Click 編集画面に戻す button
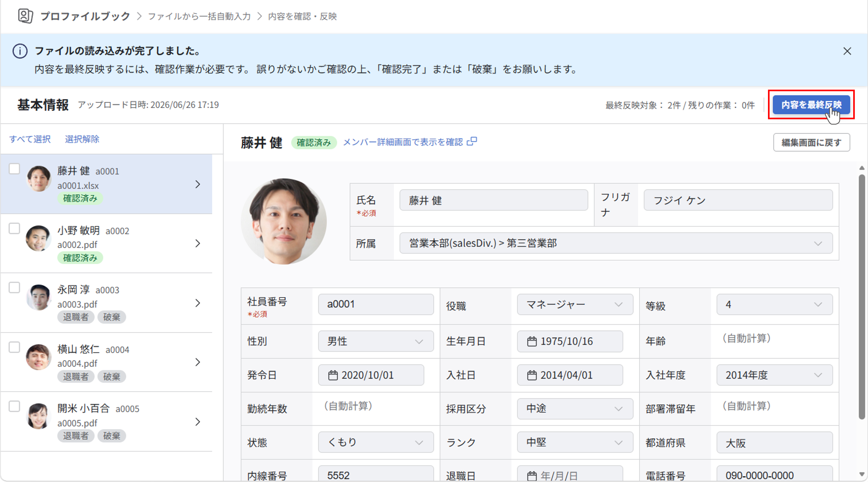This screenshot has width=868, height=482. point(811,142)
